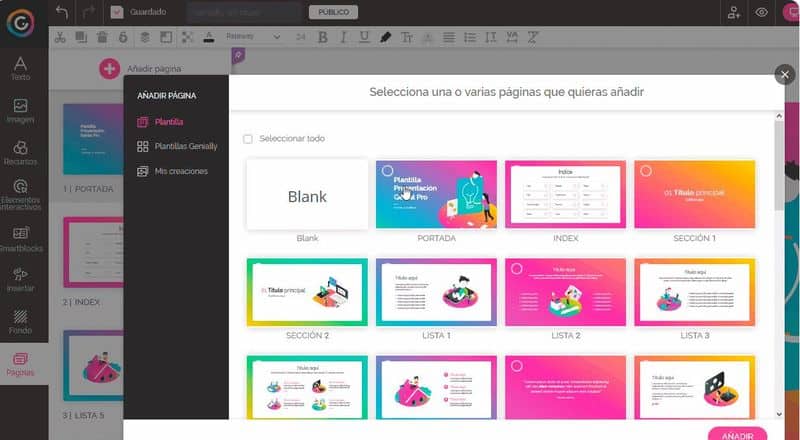The width and height of the screenshot is (800, 440).
Task: Select the SECCIÓN 2 page circle
Action: click(258, 269)
